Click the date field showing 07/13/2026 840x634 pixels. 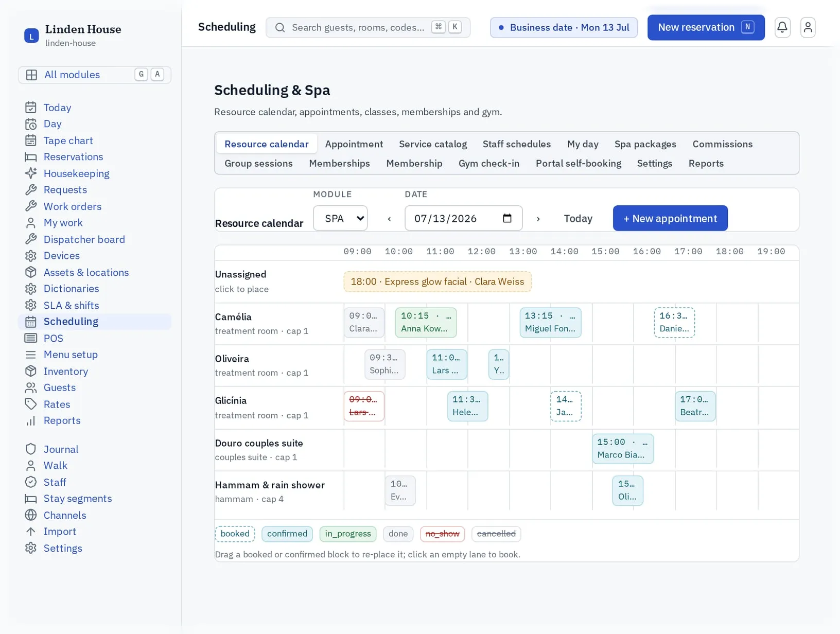click(463, 218)
